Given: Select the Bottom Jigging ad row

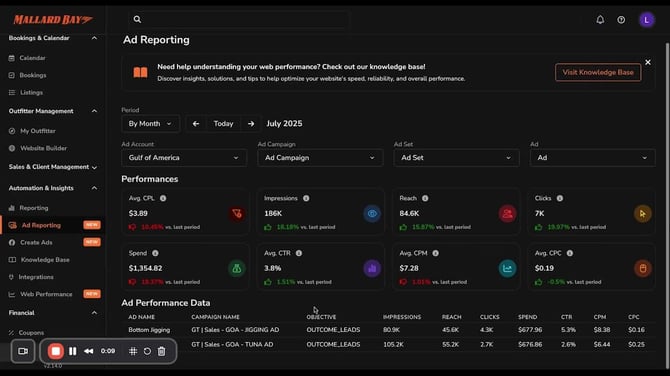Looking at the screenshot, I should coord(388,330).
